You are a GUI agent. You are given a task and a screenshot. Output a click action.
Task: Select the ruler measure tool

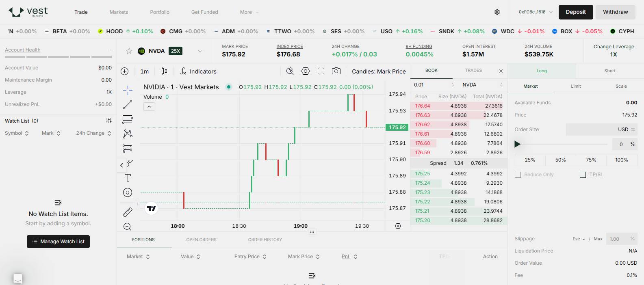(128, 212)
